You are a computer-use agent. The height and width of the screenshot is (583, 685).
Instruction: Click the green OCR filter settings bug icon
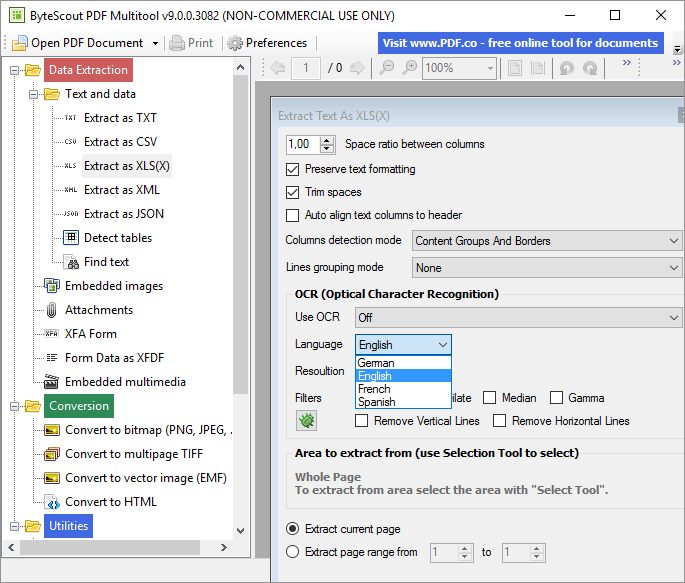(306, 421)
